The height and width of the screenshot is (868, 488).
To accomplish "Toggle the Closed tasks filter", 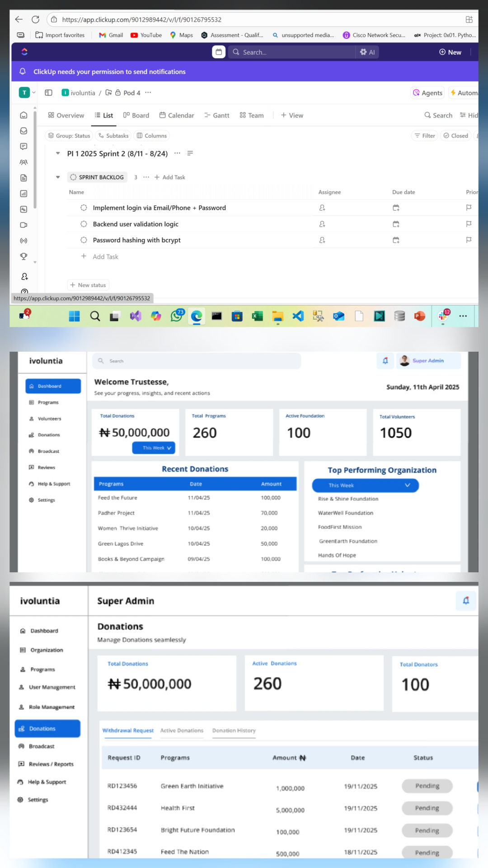I will [455, 136].
